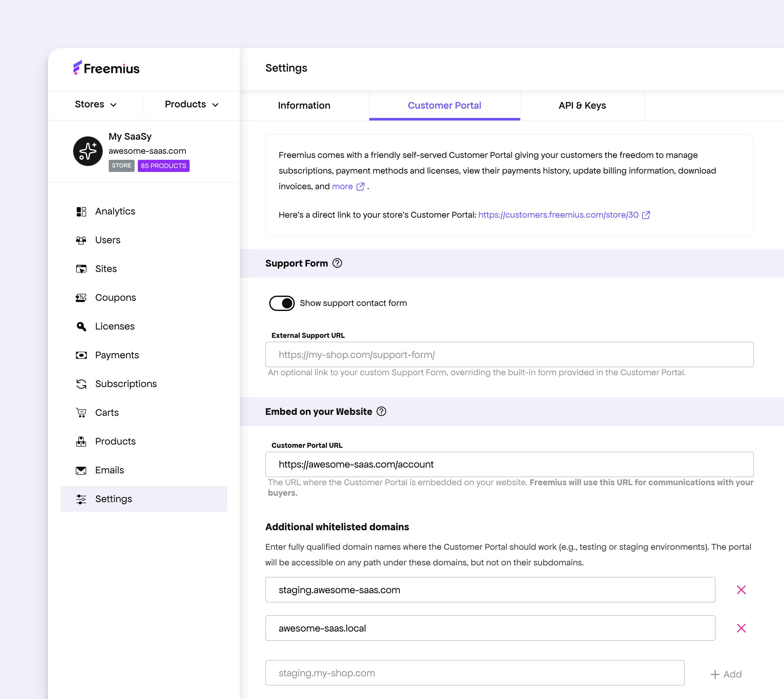Screen dimensions: 784x699
Task: Open the Coupons section icon
Action: point(81,298)
